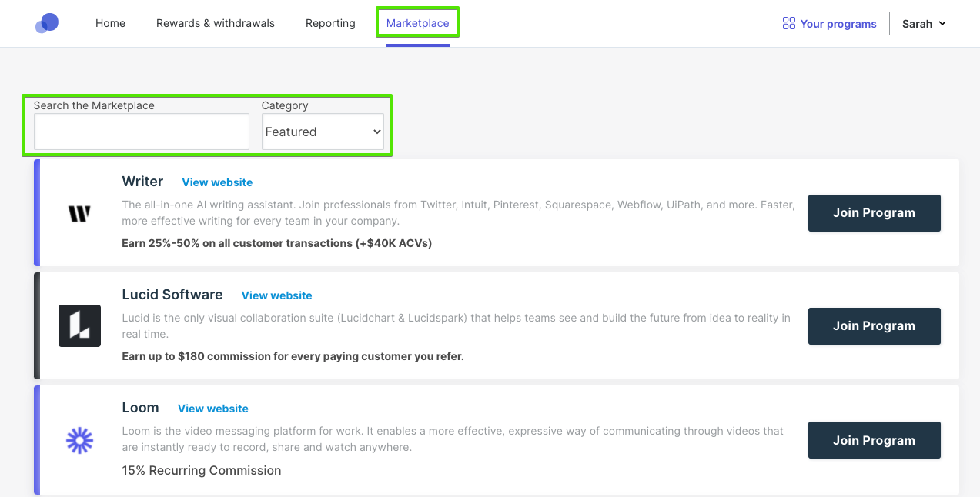Click the Lucid Software logo
The height and width of the screenshot is (497, 980).
point(79,325)
